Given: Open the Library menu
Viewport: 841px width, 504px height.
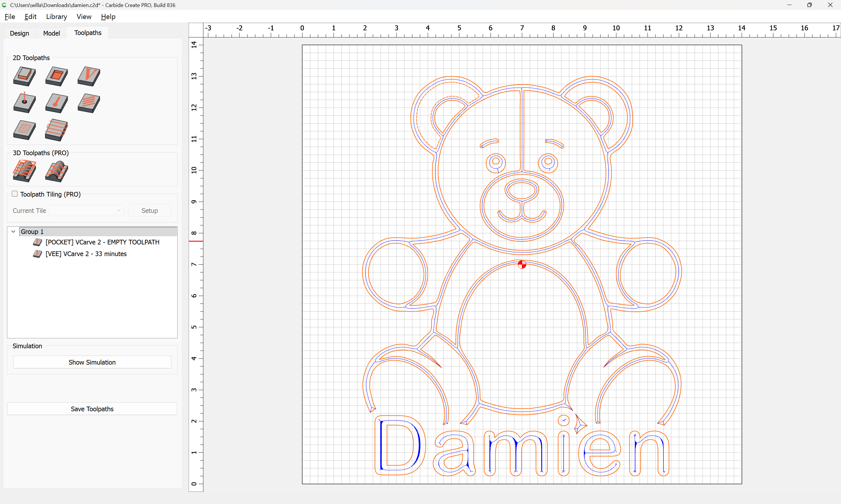Looking at the screenshot, I should pos(56,17).
